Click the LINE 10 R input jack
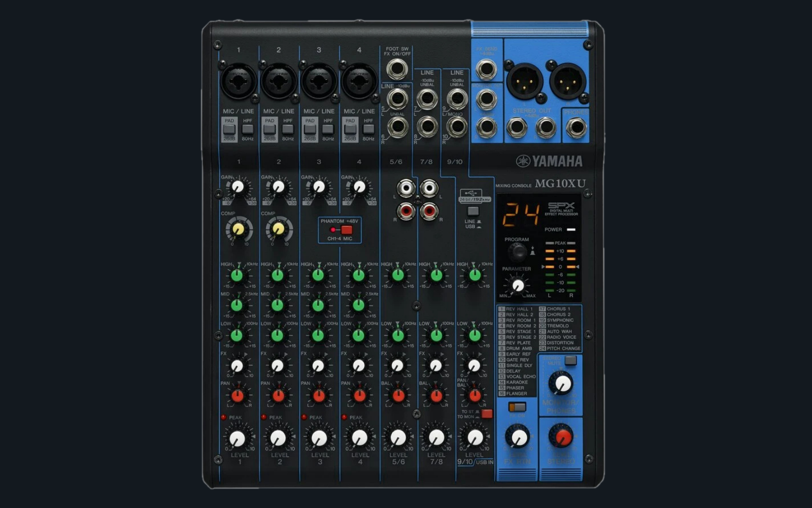The height and width of the screenshot is (508, 812). (457, 127)
